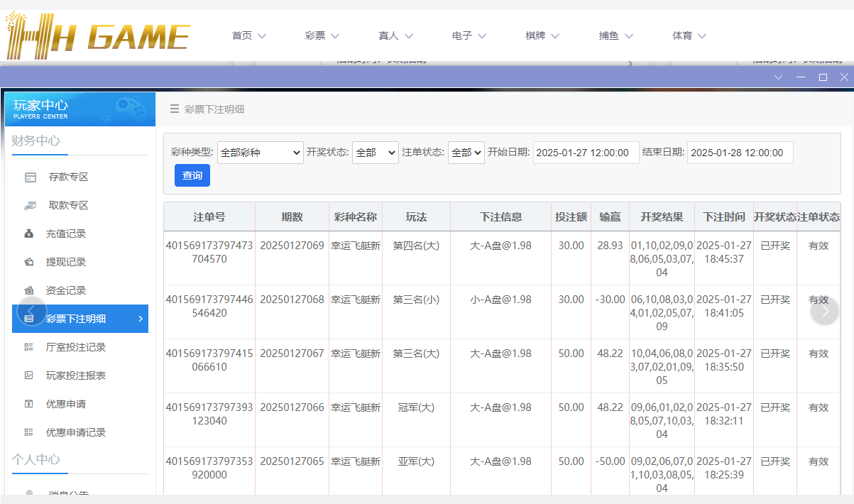Screen dimensions: 854x504
Task: Click the 结束日期 end date field
Action: pyautogui.click(x=740, y=152)
